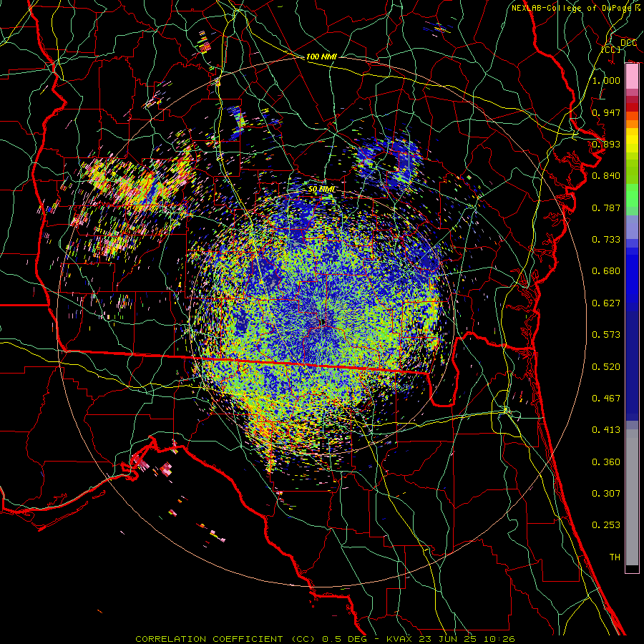Click the 0.307 legend value
The height and width of the screenshot is (644, 644).
606,494
